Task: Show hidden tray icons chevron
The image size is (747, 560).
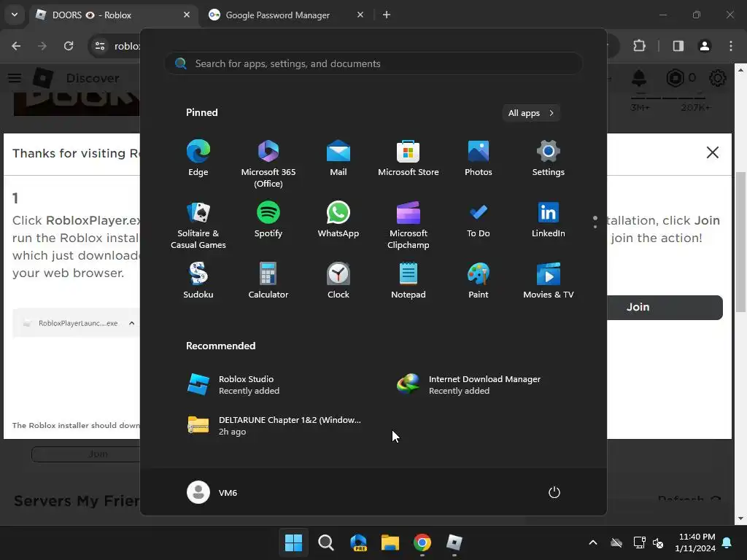Action: click(x=593, y=542)
